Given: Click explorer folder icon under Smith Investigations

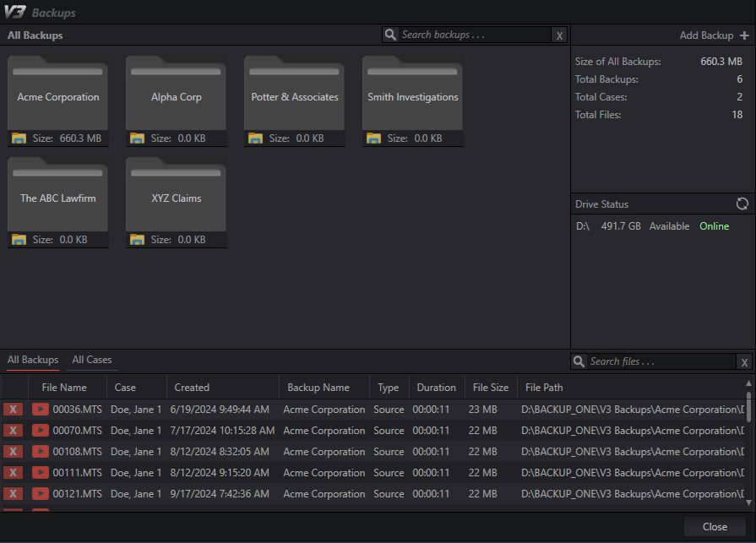Looking at the screenshot, I should (x=373, y=138).
